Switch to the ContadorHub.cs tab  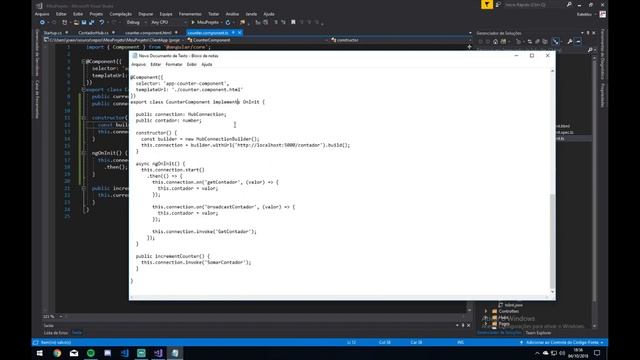(x=93, y=33)
